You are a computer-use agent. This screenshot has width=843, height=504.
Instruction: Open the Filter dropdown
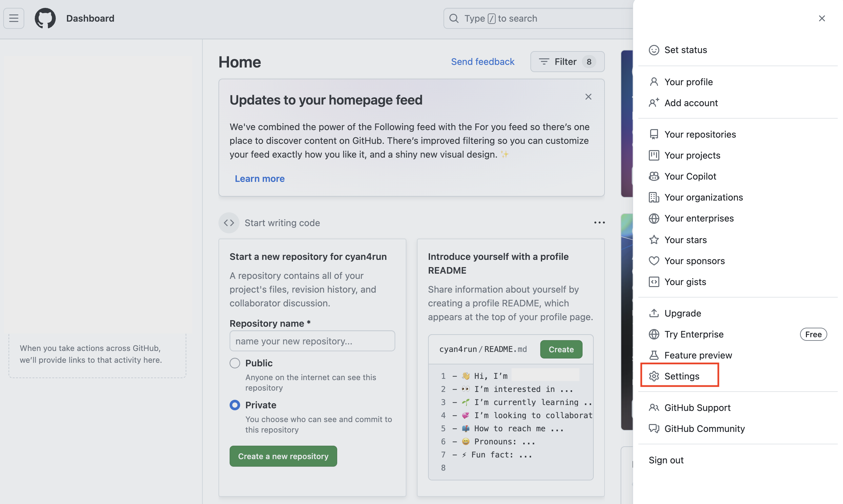click(567, 62)
